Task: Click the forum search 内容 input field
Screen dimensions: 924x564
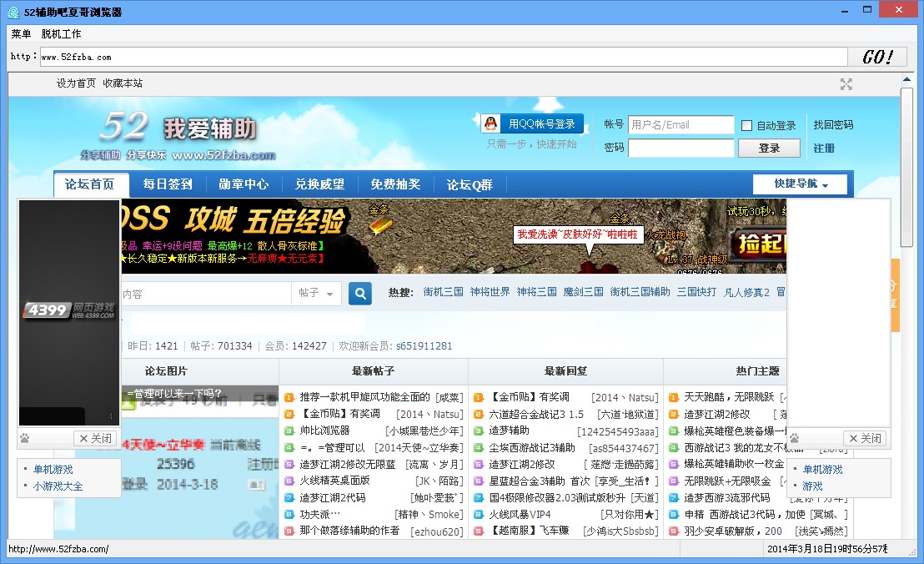Action: click(206, 294)
